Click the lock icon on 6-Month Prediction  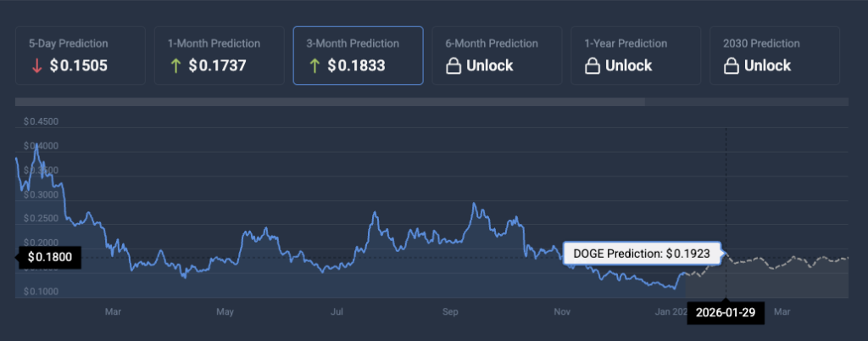[453, 66]
